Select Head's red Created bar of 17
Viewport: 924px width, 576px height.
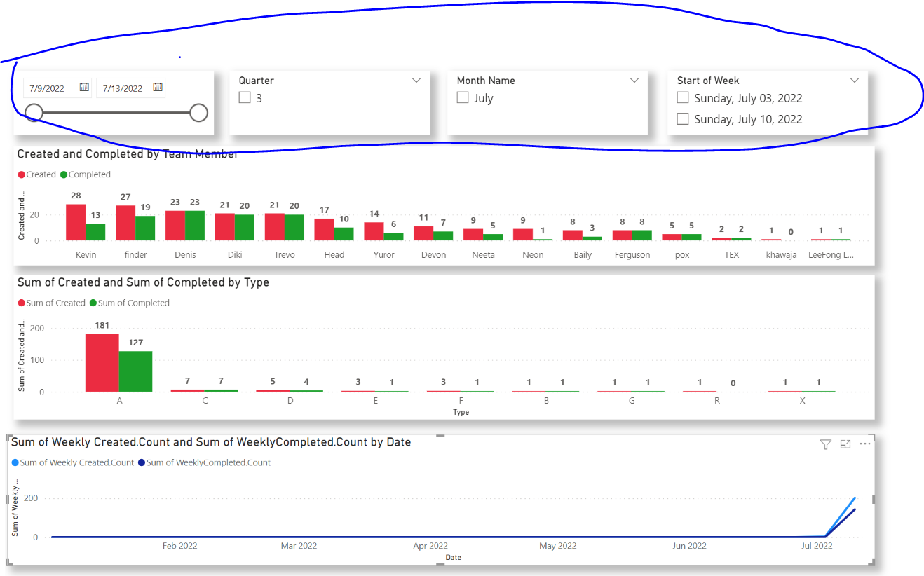tap(324, 229)
